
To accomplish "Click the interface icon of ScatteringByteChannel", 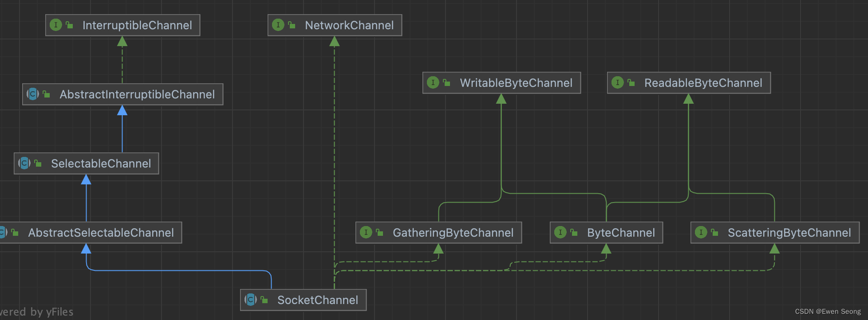I will click(701, 232).
